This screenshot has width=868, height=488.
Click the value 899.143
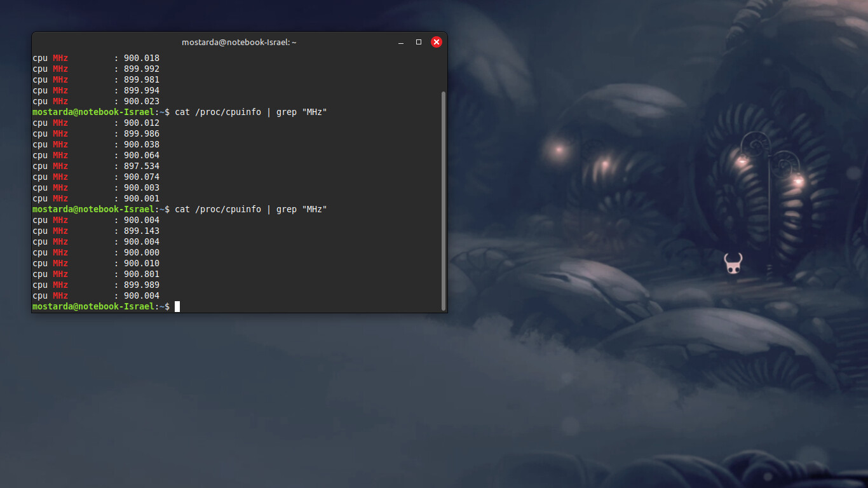[142, 231]
